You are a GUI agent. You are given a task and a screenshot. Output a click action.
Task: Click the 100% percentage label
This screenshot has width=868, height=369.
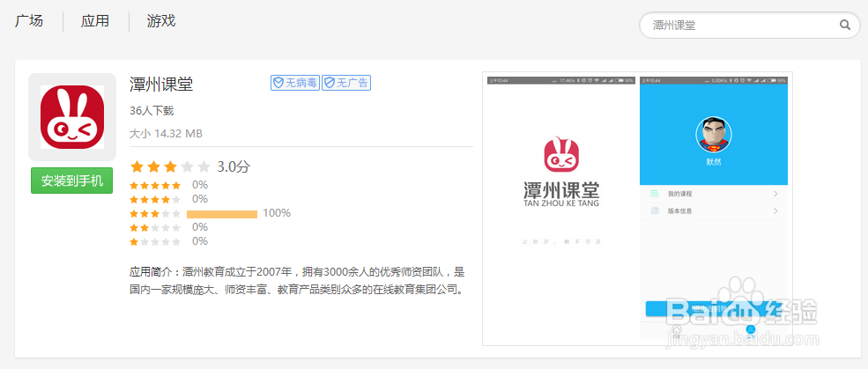(x=277, y=213)
